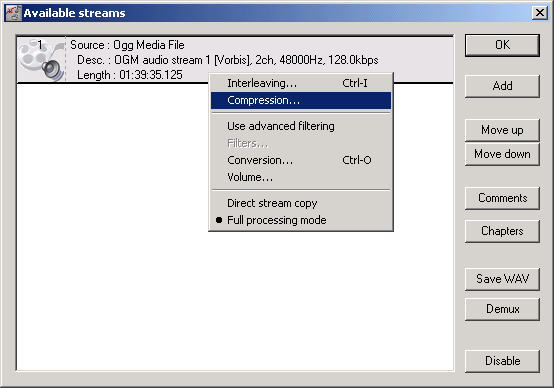Screen dimensions: 554x388
Task: Disable the selected stream
Action: click(x=502, y=361)
